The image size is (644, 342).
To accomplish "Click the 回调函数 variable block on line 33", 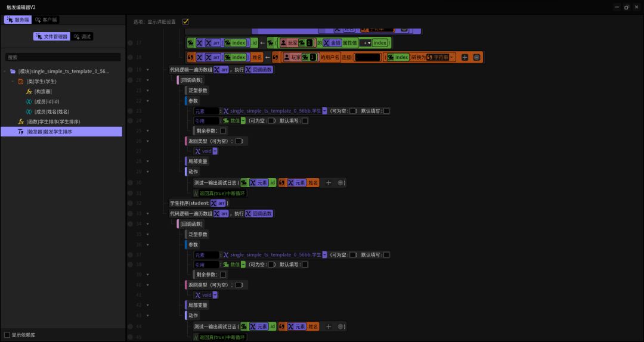I will tap(259, 213).
